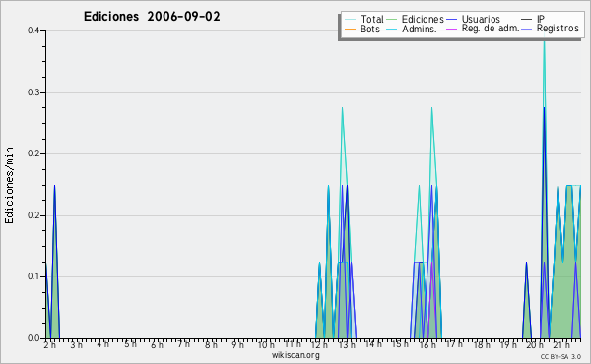
Task: Click the 0.1 y-axis value
Action: (33, 276)
